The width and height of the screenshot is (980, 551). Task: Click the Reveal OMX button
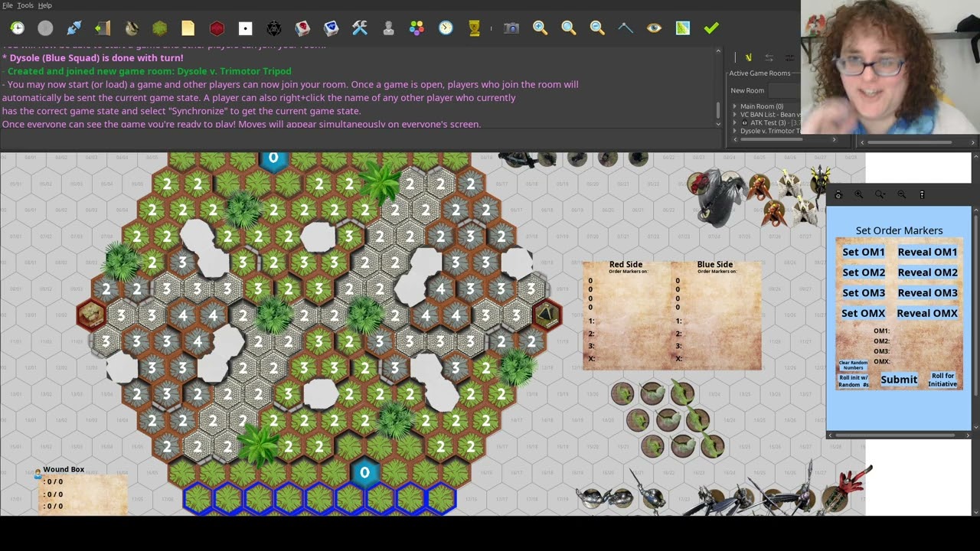(x=927, y=313)
